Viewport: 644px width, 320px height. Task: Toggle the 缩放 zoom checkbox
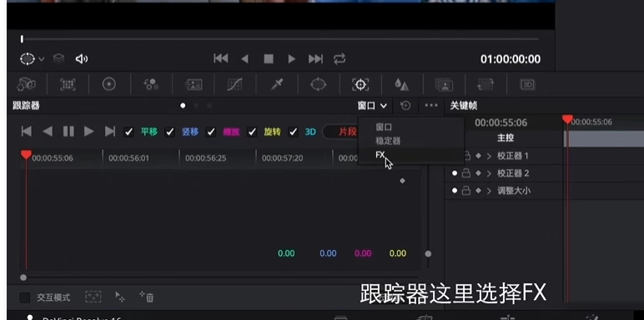(211, 132)
